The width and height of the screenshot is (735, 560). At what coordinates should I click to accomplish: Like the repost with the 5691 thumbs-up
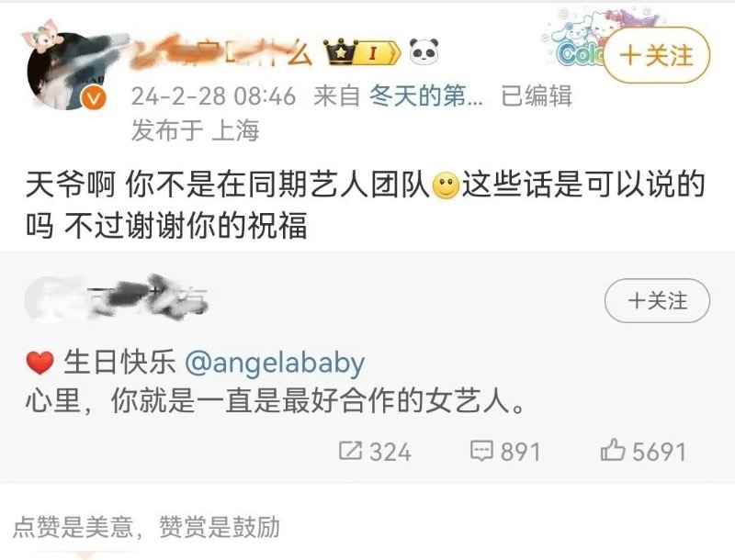click(643, 452)
